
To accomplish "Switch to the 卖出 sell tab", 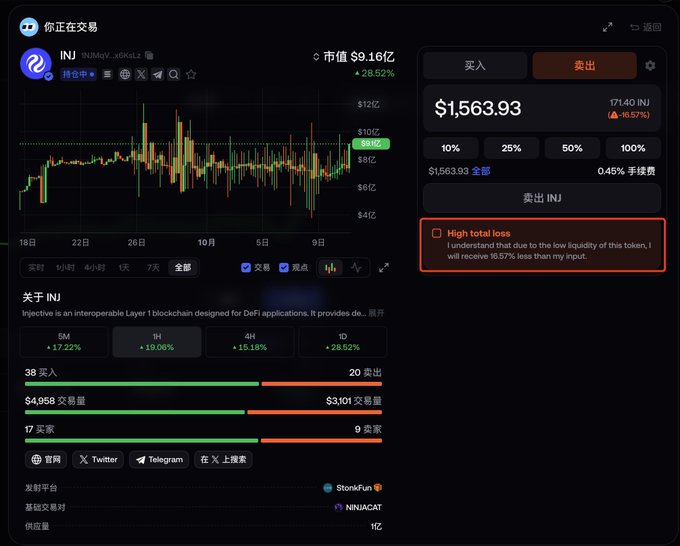I will click(584, 65).
